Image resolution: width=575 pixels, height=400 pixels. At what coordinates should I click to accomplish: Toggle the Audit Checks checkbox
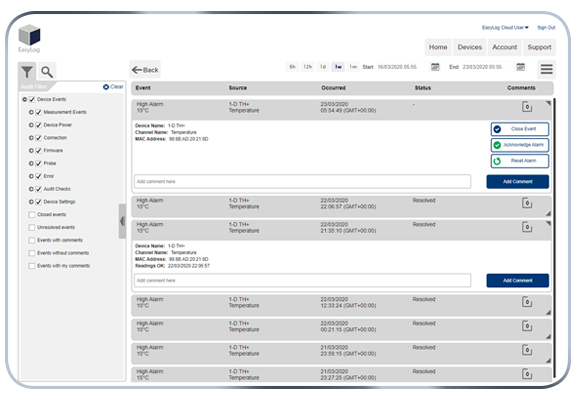point(39,189)
